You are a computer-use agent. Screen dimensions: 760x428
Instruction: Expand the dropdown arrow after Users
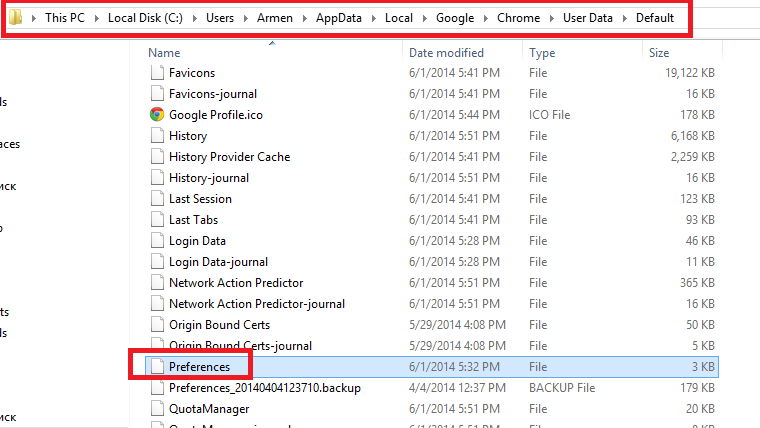click(246, 18)
